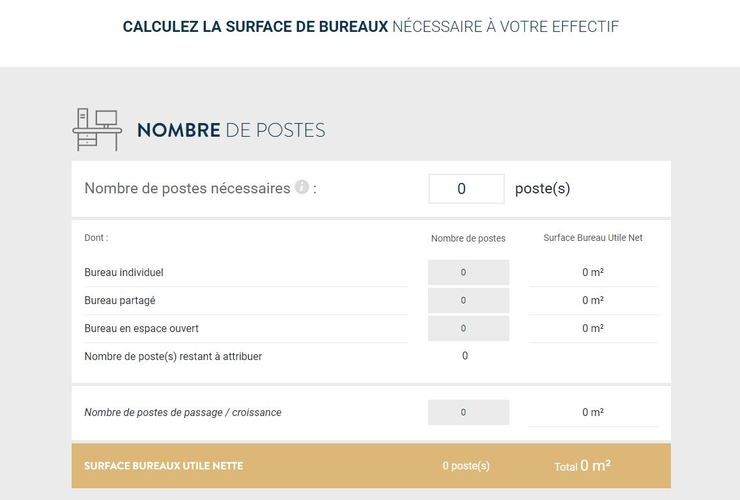Click the restant à attribuer count
This screenshot has width=740, height=500.
tap(465, 356)
